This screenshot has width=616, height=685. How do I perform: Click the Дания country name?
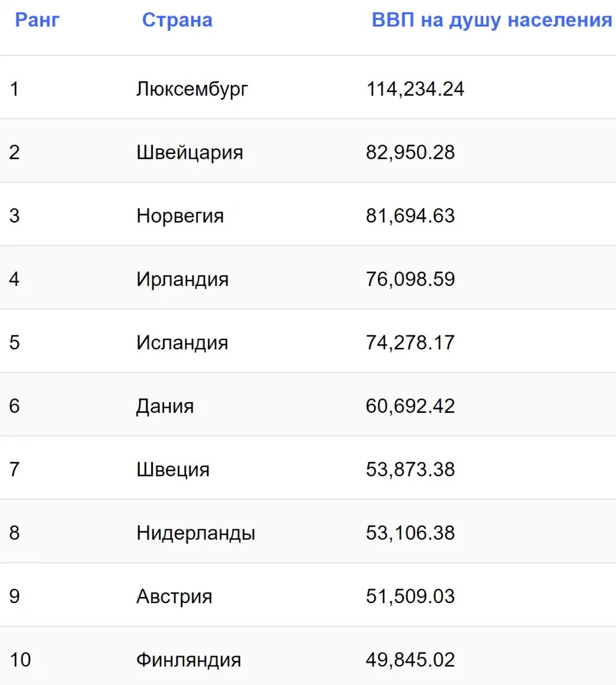pos(165,406)
